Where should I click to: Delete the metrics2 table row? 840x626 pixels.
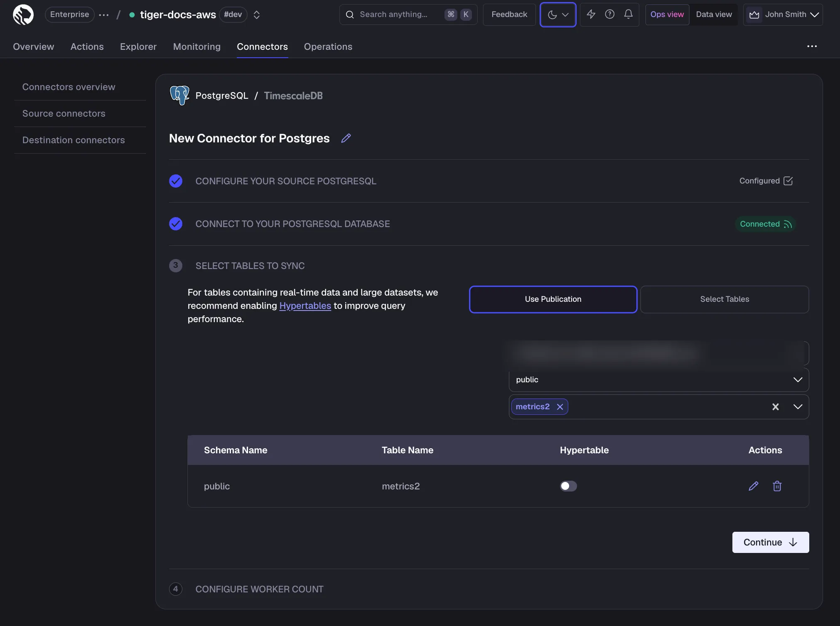coord(777,486)
